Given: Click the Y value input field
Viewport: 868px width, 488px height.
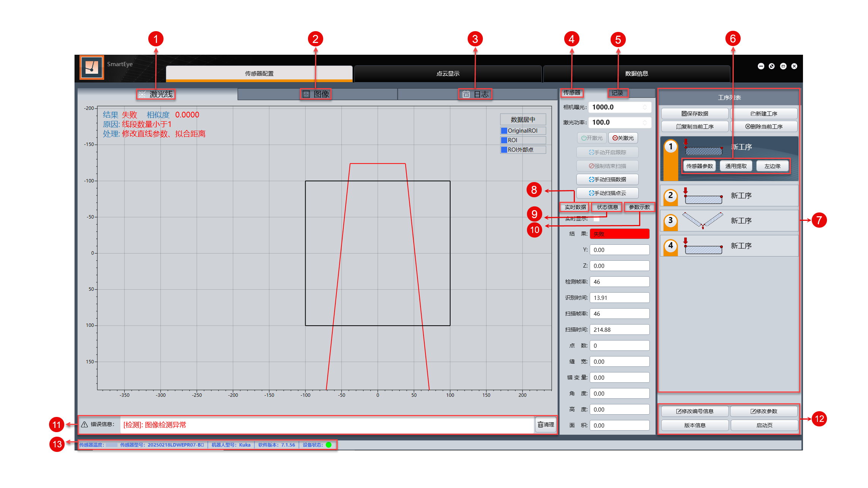Looking at the screenshot, I should 619,250.
